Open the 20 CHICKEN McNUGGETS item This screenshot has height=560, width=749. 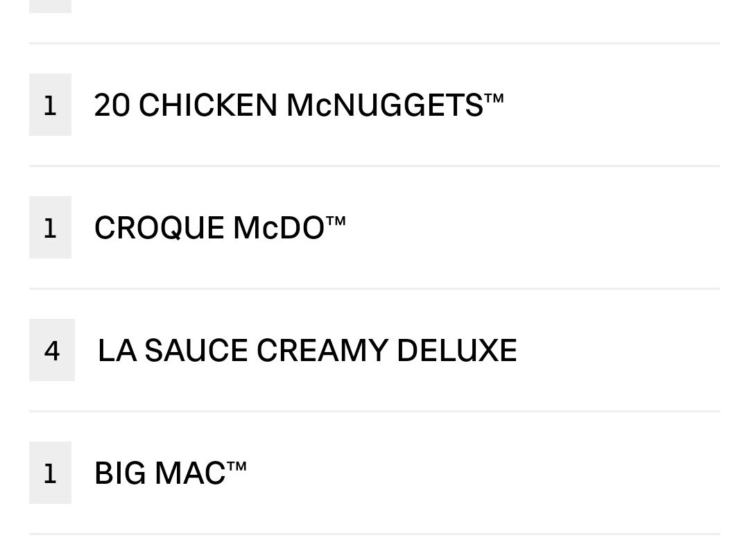coord(374,105)
